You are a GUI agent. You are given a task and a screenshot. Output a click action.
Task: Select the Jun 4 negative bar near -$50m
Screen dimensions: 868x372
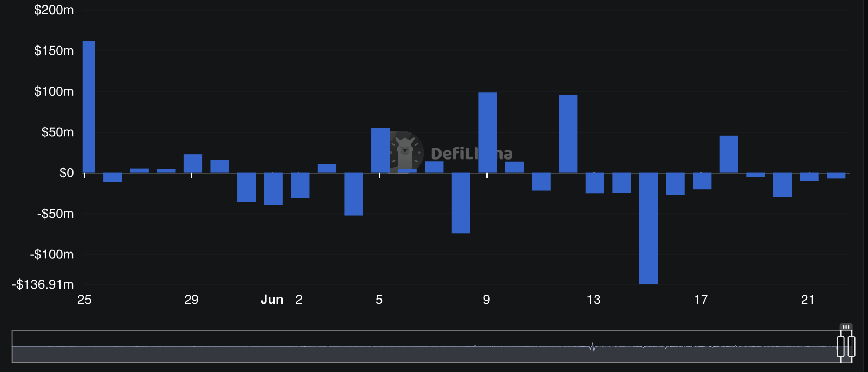(353, 194)
